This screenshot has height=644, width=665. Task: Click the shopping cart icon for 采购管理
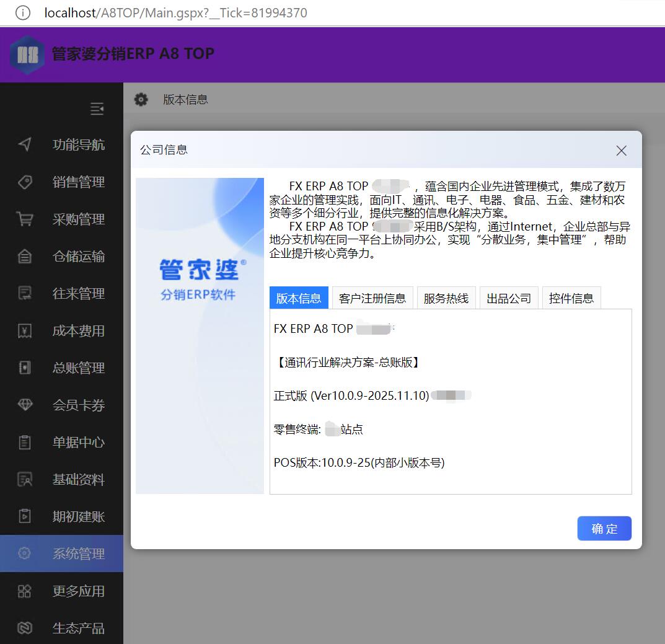click(x=25, y=219)
